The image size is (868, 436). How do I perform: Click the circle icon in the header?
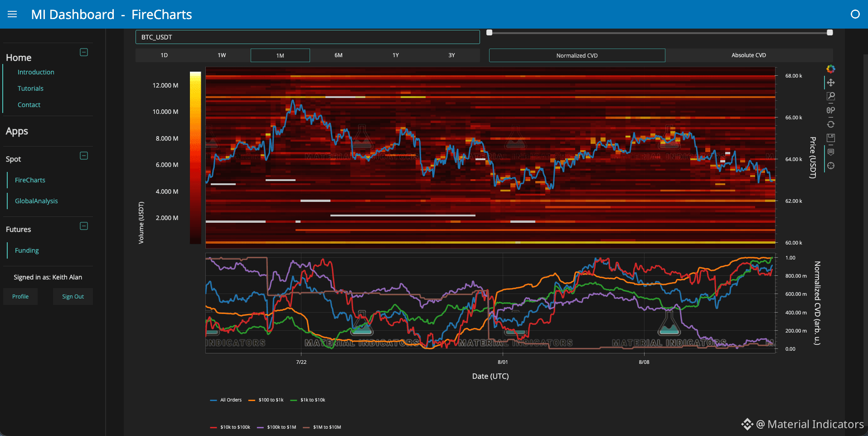point(855,15)
